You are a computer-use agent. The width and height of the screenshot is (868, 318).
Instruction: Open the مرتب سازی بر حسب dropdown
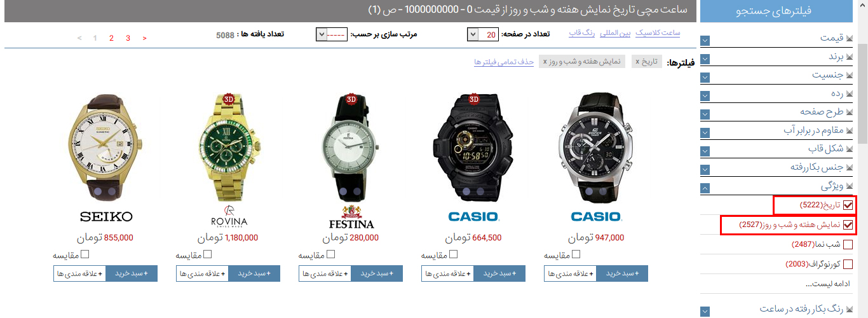click(x=331, y=34)
